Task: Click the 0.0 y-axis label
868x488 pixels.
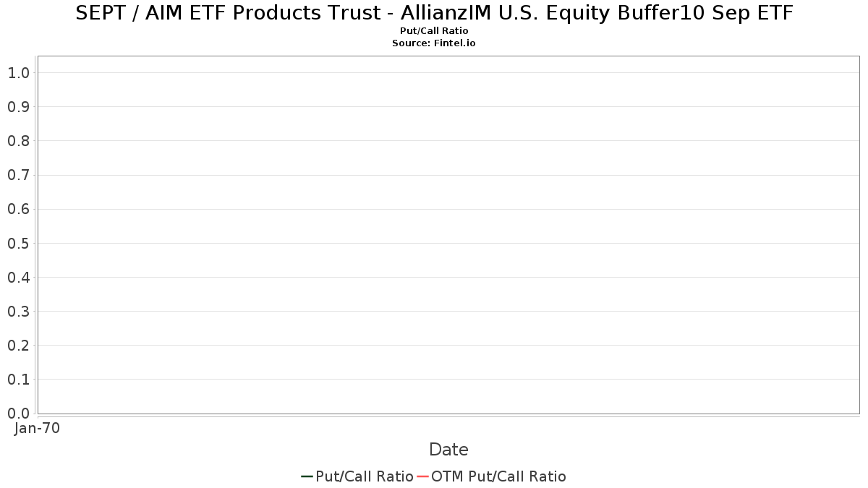Action: coord(19,414)
